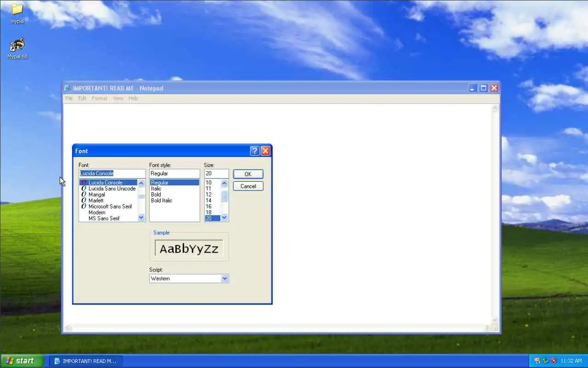Select Microsoft Sans Serif font
Viewport: 588px width, 368px height.
click(108, 207)
